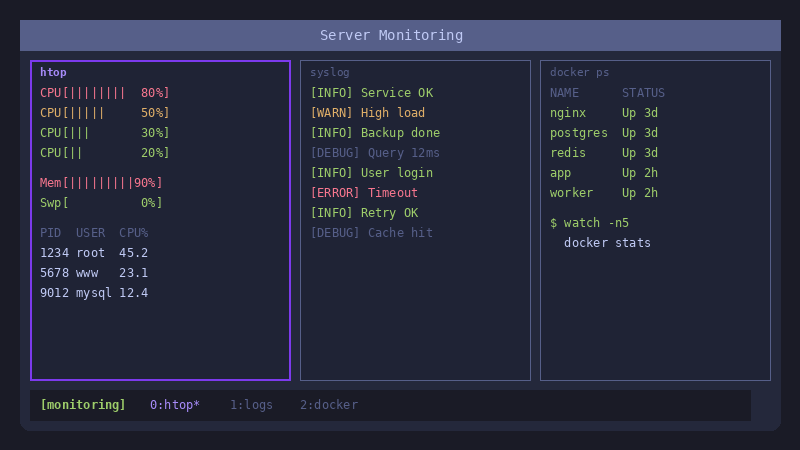Screen dimensions: 800x450
Task: Click the [DEBUG] Cache hit log entry
Action: click(x=371, y=233)
